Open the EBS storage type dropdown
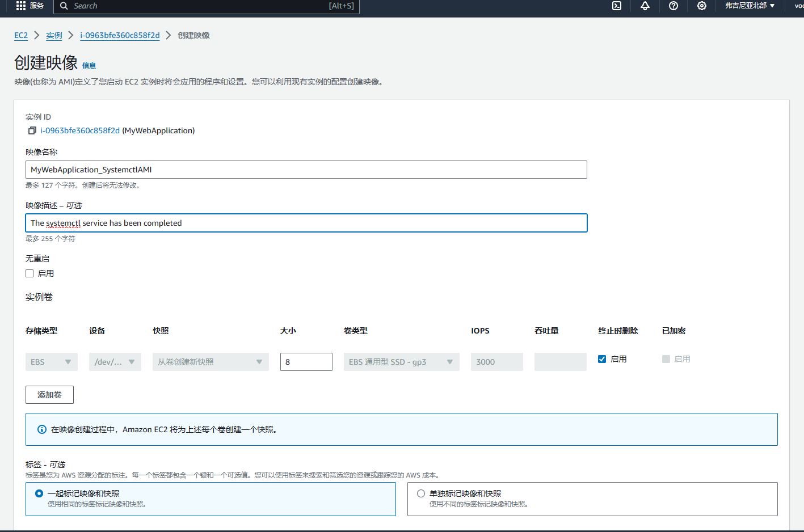 (52, 362)
